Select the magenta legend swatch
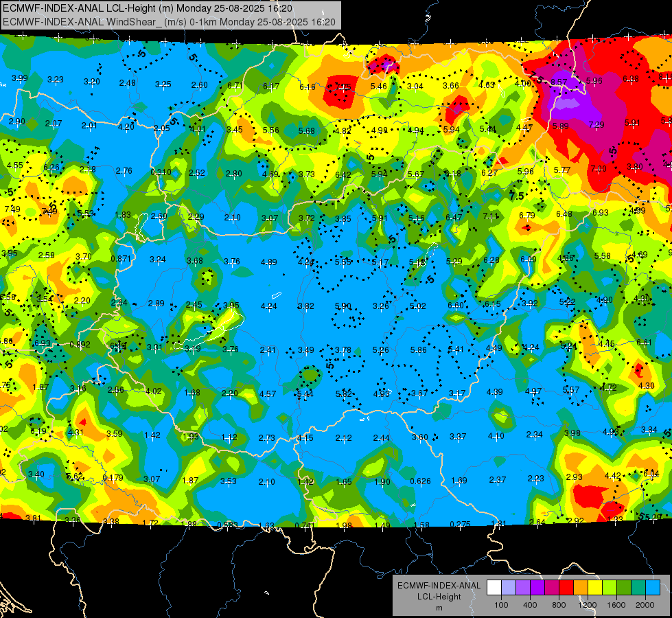Viewport: 672px width, 618px height. [x=552, y=588]
